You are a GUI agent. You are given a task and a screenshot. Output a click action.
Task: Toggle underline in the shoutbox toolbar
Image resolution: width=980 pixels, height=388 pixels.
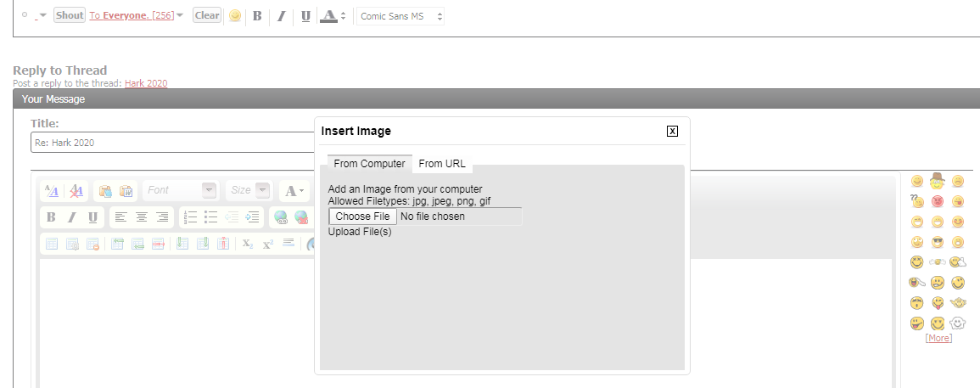coord(305,16)
